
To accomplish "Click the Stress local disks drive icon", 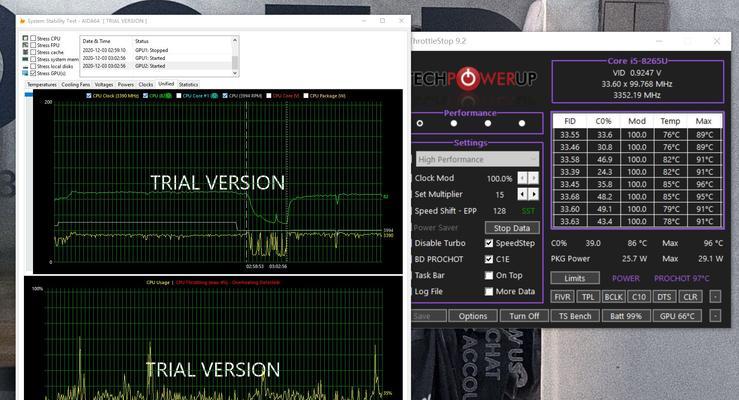I will [25, 66].
